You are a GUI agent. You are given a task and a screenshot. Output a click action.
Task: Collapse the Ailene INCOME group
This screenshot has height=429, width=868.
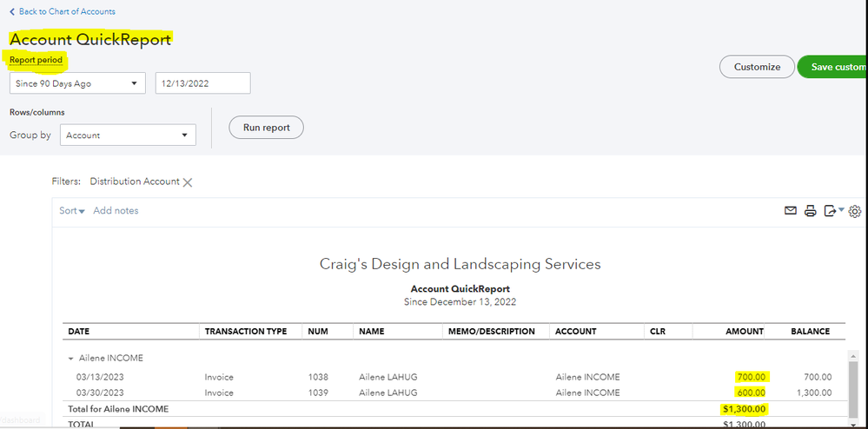click(71, 359)
